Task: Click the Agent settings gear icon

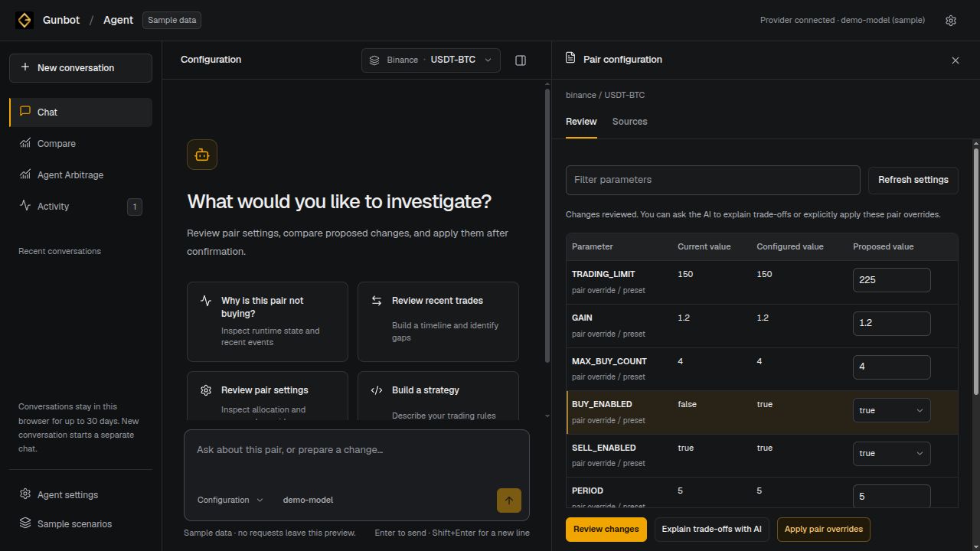Action: [x=25, y=494]
